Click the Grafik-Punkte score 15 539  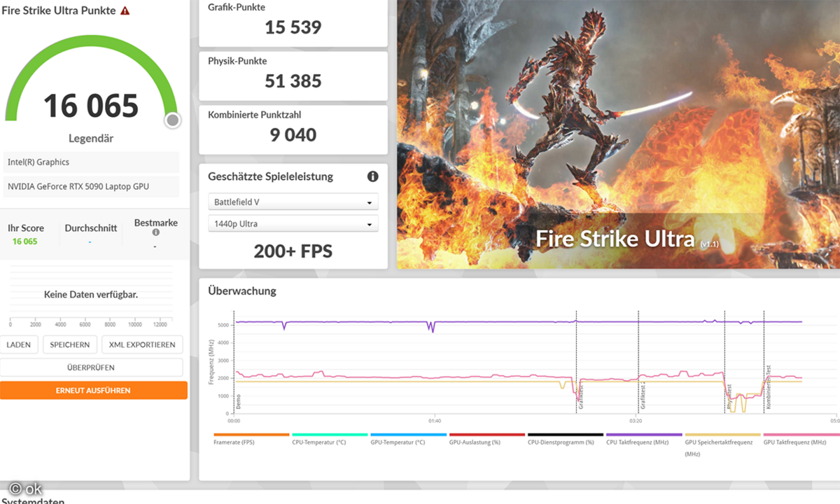pyautogui.click(x=293, y=28)
